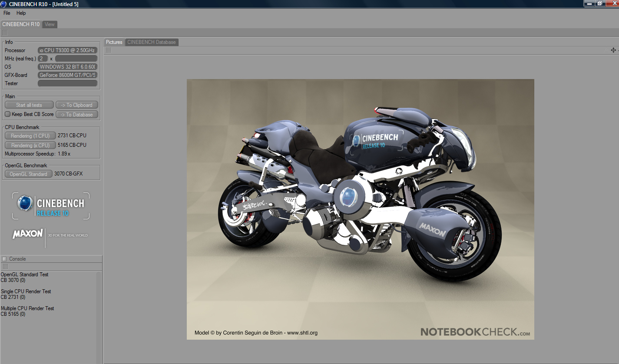The height and width of the screenshot is (364, 619).
Task: Toggle the Console checkbox
Action: click(x=4, y=259)
